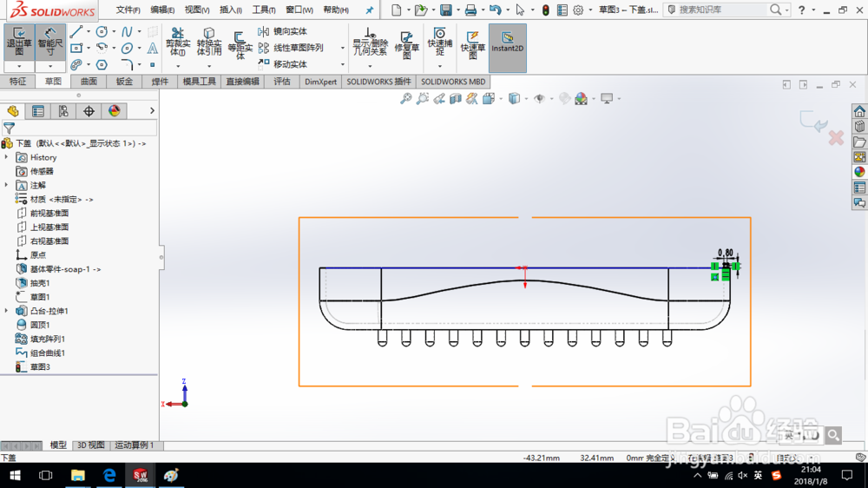
Task: Click the 移动实体 move entities button
Action: tap(283, 65)
